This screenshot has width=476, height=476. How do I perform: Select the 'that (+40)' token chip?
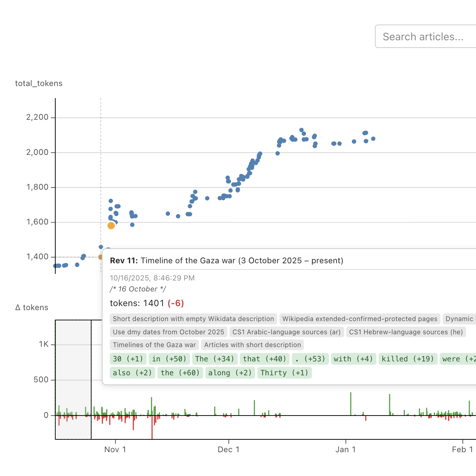pos(264,359)
